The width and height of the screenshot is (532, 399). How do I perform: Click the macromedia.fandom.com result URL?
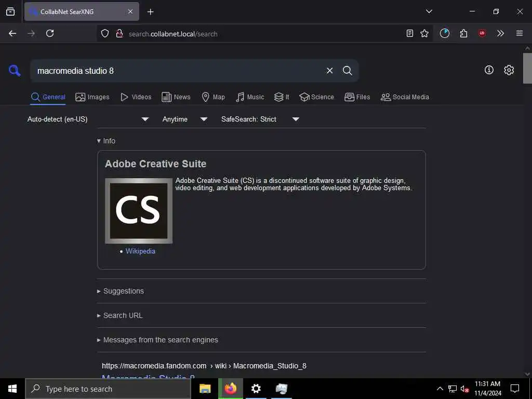coord(204,366)
